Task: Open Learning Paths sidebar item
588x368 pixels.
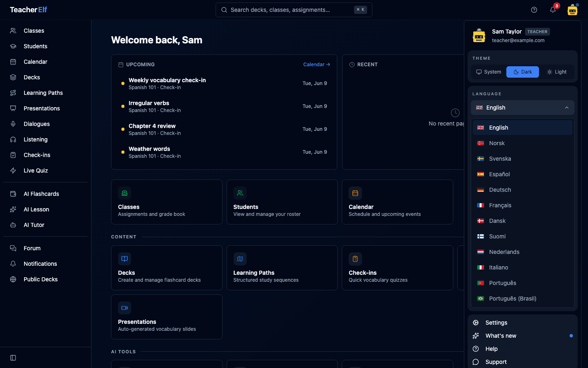Action: pos(45,93)
